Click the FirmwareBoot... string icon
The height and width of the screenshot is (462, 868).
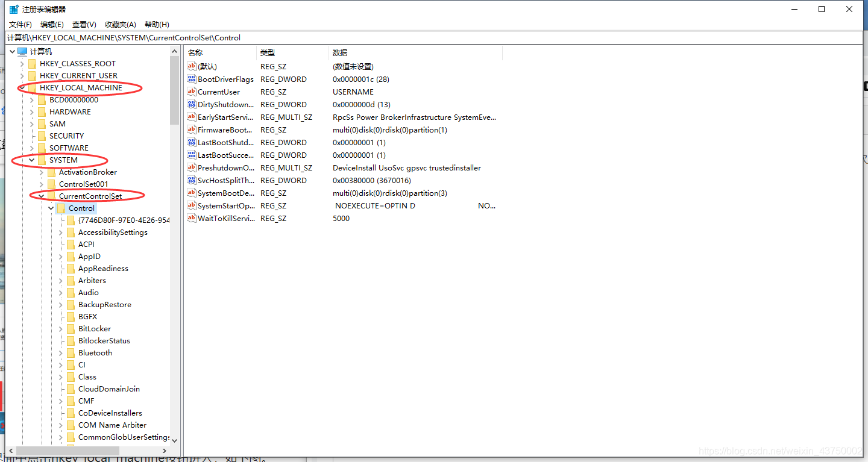tap(192, 130)
